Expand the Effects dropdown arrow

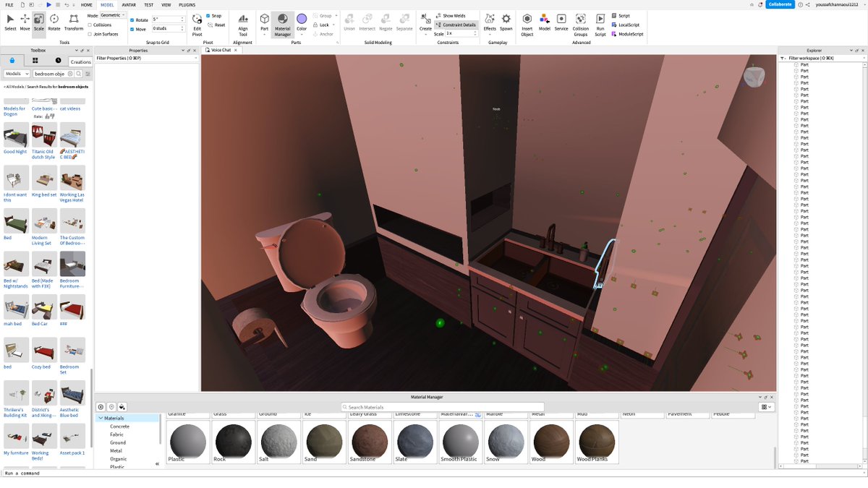(490, 35)
